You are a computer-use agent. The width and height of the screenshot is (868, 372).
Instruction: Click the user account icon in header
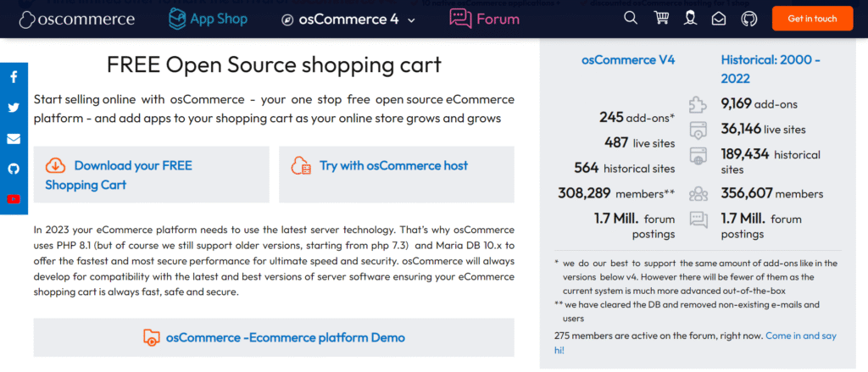[x=690, y=18]
